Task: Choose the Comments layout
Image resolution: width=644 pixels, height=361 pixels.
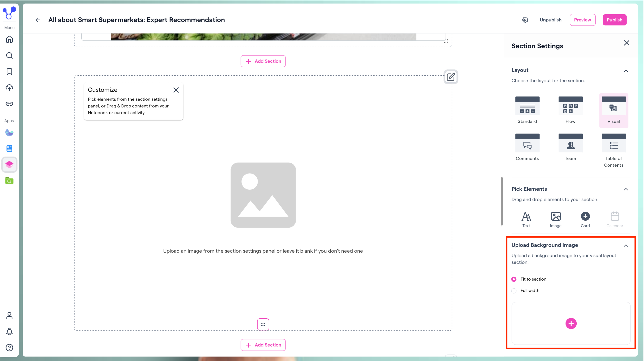Action: [527, 147]
